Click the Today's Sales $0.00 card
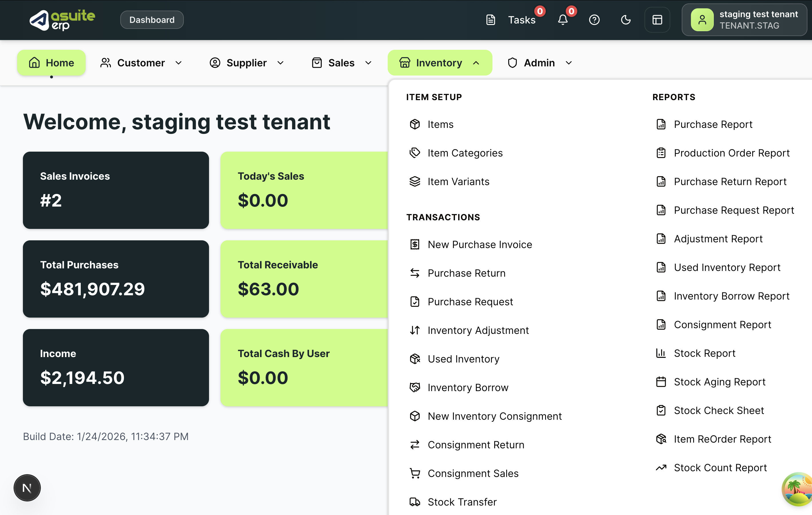The width and height of the screenshot is (812, 515). point(304,191)
